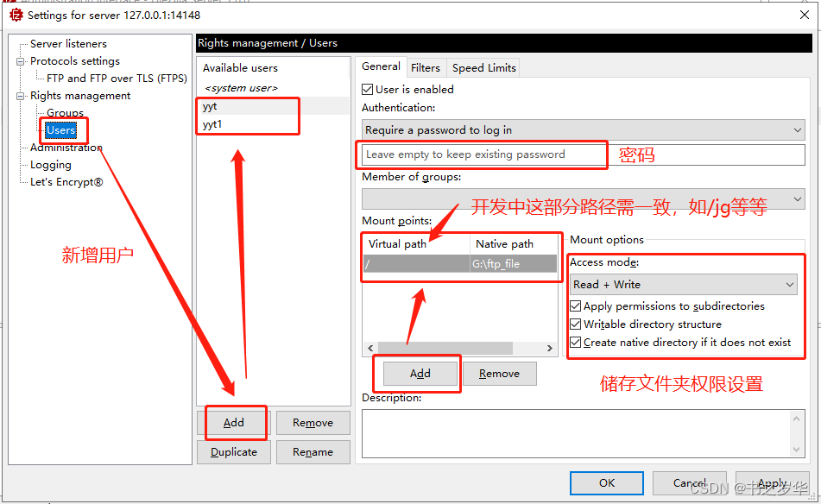Click the FileZilla Server title bar icon
The width and height of the screenshot is (821, 504).
click(x=16, y=16)
